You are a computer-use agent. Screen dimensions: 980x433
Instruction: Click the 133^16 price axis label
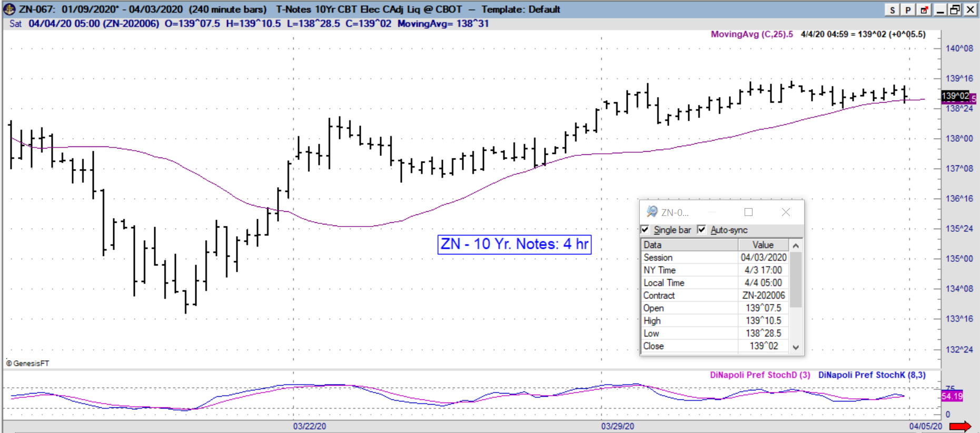pos(959,319)
